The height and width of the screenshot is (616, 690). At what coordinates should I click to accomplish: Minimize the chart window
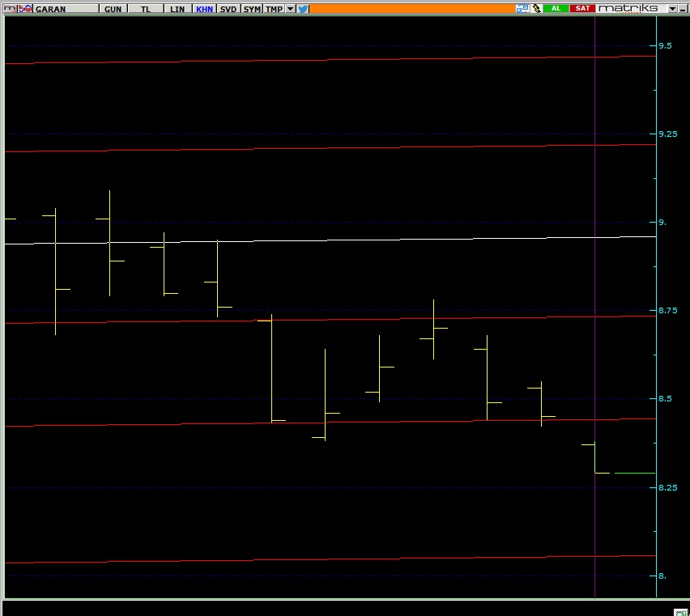(683, 9)
